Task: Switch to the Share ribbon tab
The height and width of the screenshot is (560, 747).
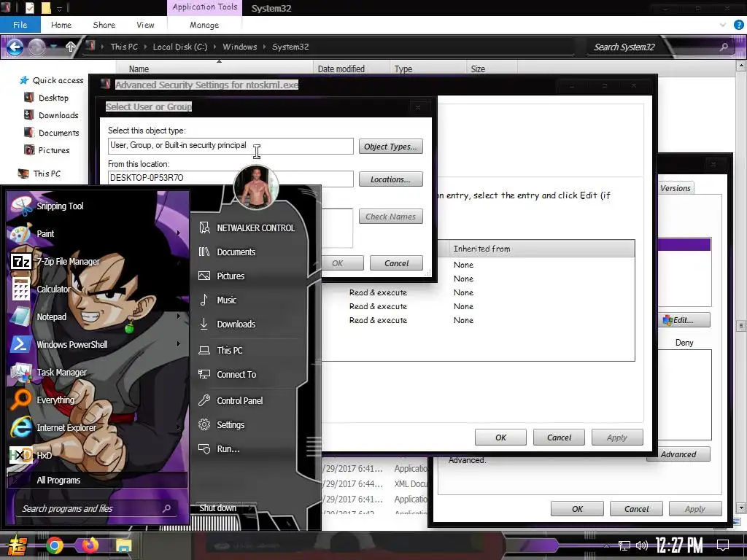Action: [x=104, y=25]
